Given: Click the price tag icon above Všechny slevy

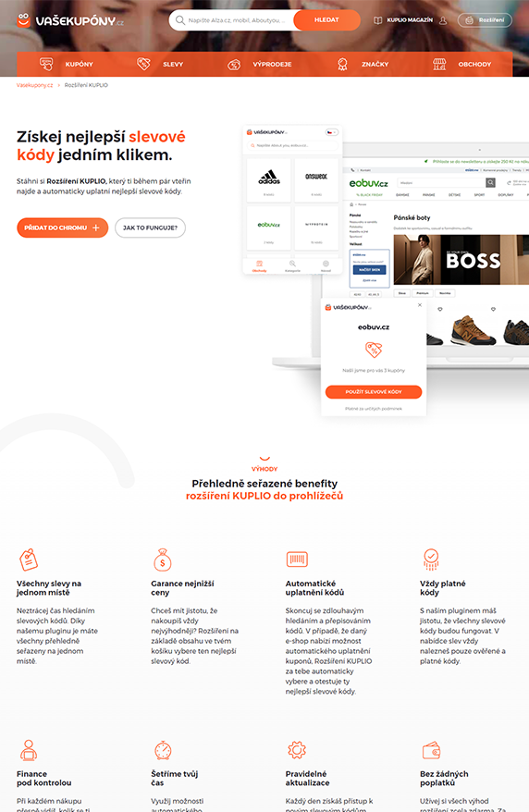Looking at the screenshot, I should pyautogui.click(x=29, y=560).
